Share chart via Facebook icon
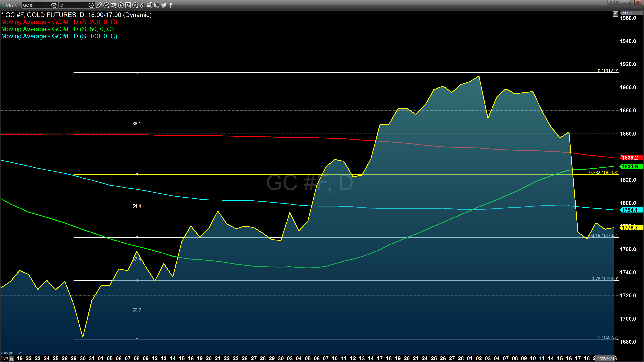 [x=171, y=5]
